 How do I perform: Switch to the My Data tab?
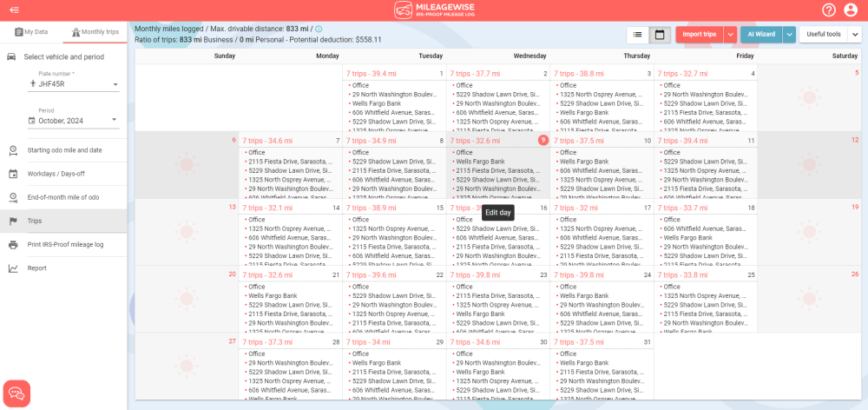[x=32, y=32]
